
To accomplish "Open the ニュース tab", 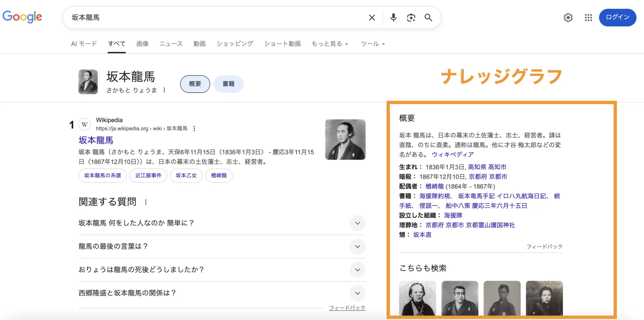I will pos(171,44).
